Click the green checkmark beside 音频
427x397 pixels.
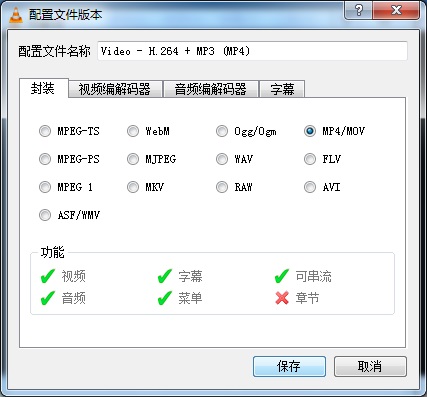48,298
